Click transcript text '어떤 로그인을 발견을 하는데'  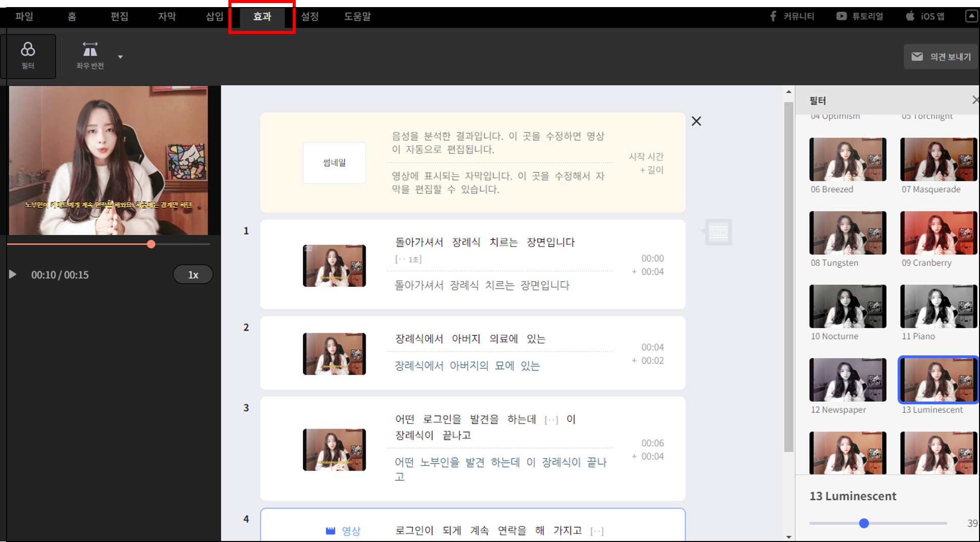(465, 419)
